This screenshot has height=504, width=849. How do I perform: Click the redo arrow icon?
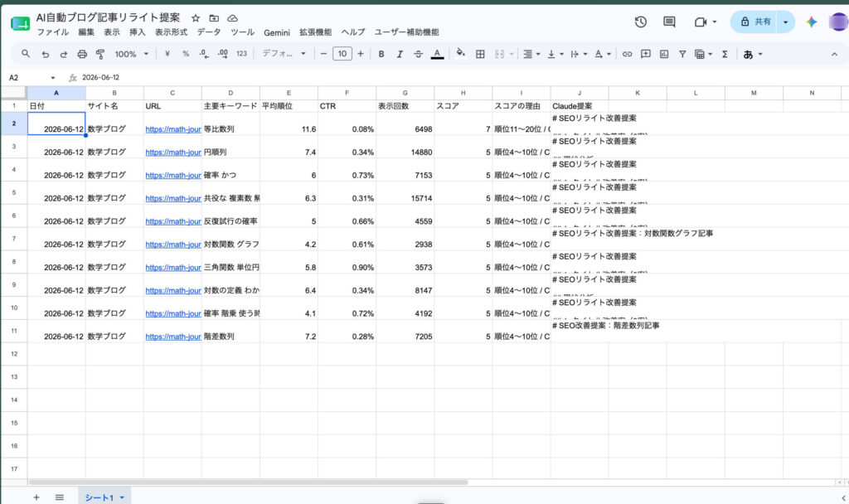tap(63, 54)
